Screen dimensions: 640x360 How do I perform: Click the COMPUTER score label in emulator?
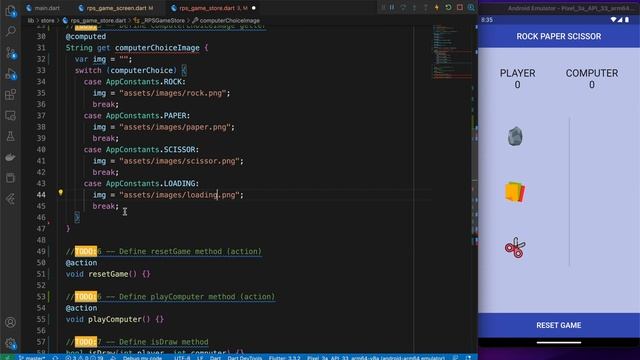coord(591,73)
